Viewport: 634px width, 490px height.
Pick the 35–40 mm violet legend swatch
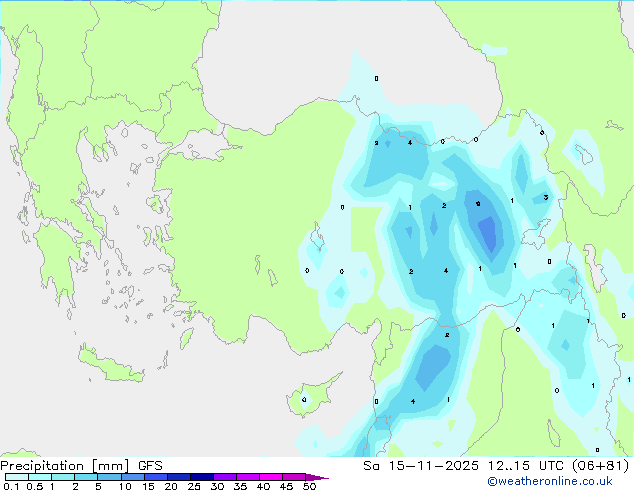point(247,477)
